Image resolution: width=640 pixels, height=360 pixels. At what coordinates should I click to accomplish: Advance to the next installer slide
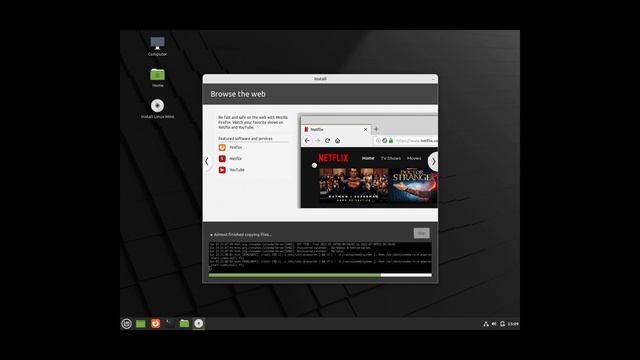[433, 162]
